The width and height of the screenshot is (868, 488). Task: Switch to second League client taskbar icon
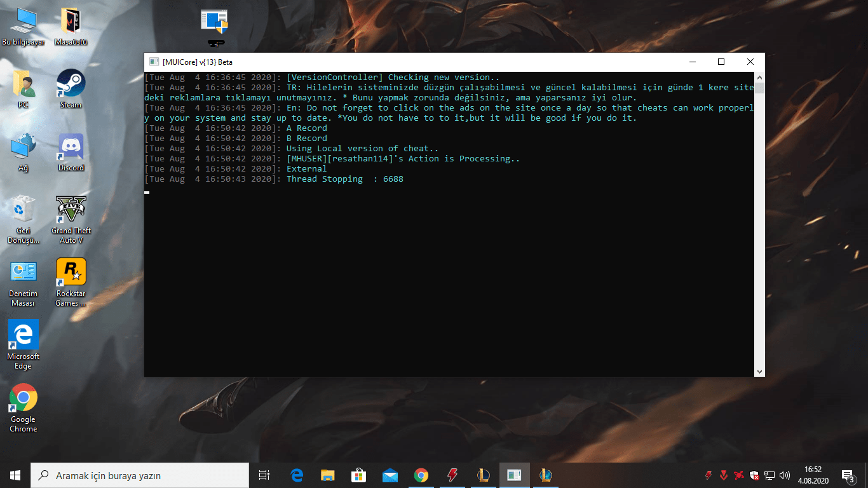pyautogui.click(x=546, y=475)
